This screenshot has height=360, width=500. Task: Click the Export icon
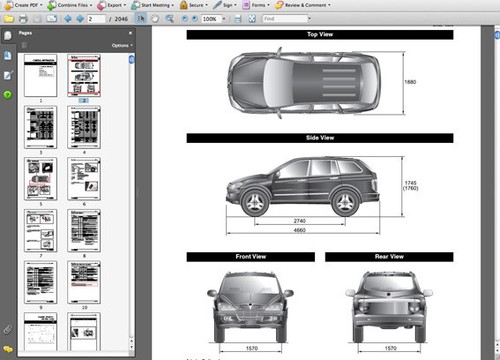101,5
